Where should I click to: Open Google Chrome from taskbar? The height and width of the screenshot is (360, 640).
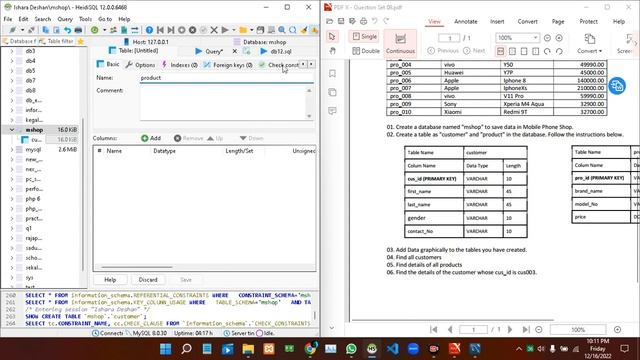pyautogui.click(x=310, y=349)
